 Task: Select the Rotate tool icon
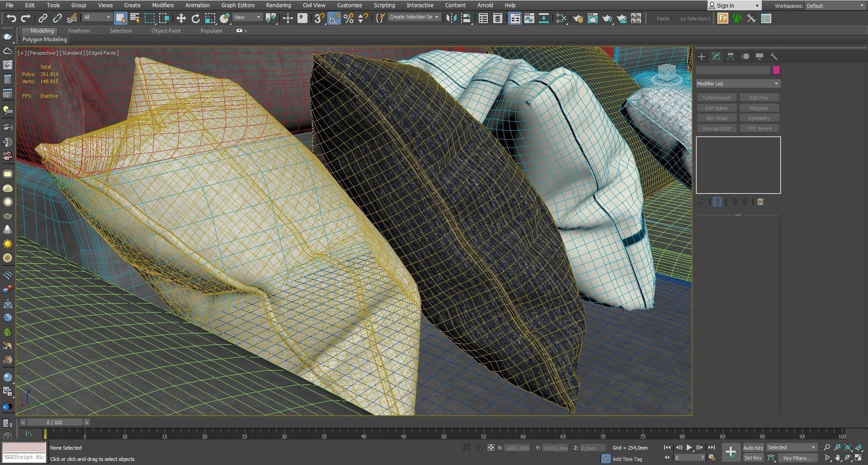[x=195, y=18]
